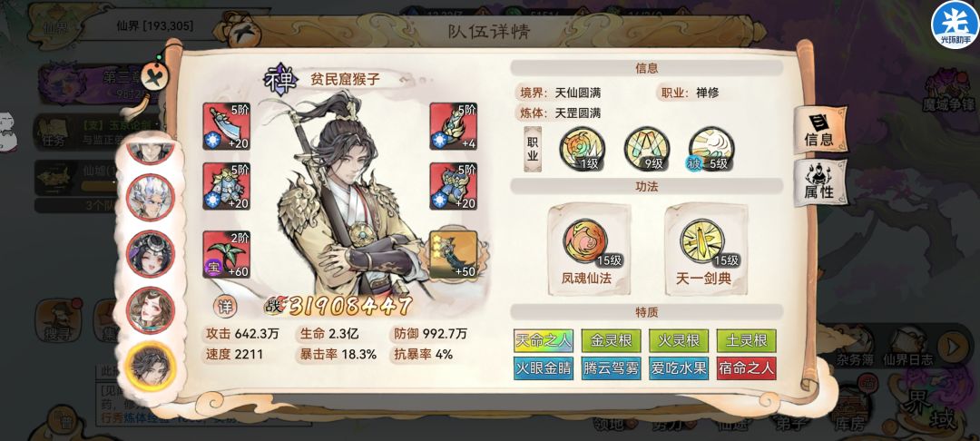Click the 火眼金睛 trait tag
Viewport: 980px width, 441px height.
[544, 367]
